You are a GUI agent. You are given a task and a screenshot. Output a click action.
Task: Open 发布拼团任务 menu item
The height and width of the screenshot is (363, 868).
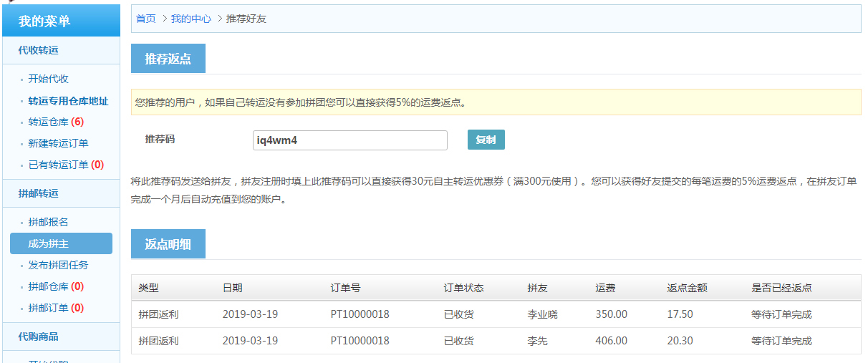pyautogui.click(x=58, y=265)
